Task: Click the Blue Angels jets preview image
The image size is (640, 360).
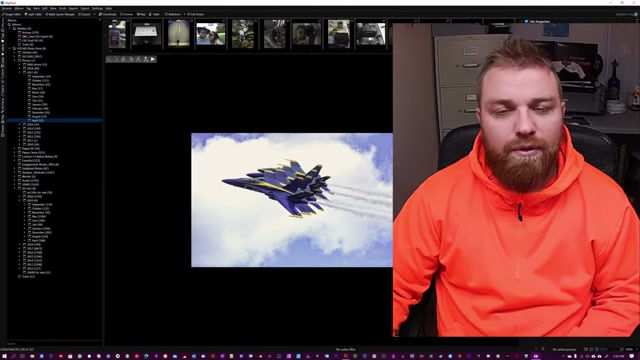Action: pyautogui.click(x=292, y=200)
